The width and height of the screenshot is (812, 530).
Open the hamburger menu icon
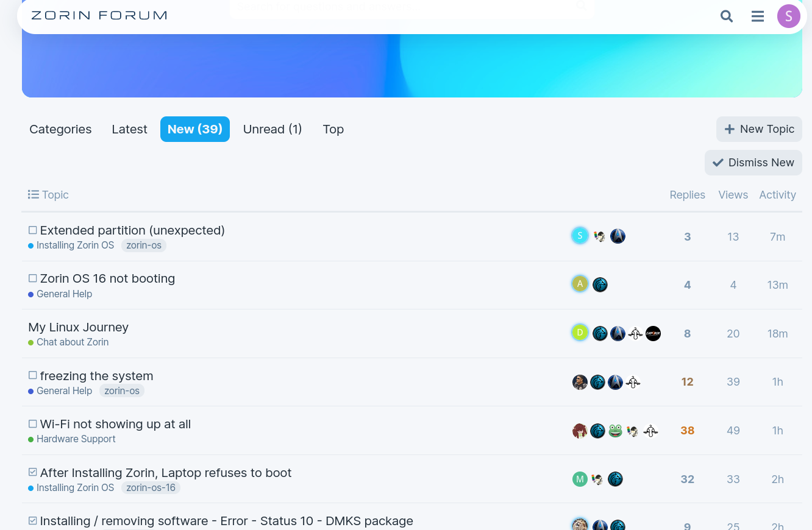pos(758,16)
